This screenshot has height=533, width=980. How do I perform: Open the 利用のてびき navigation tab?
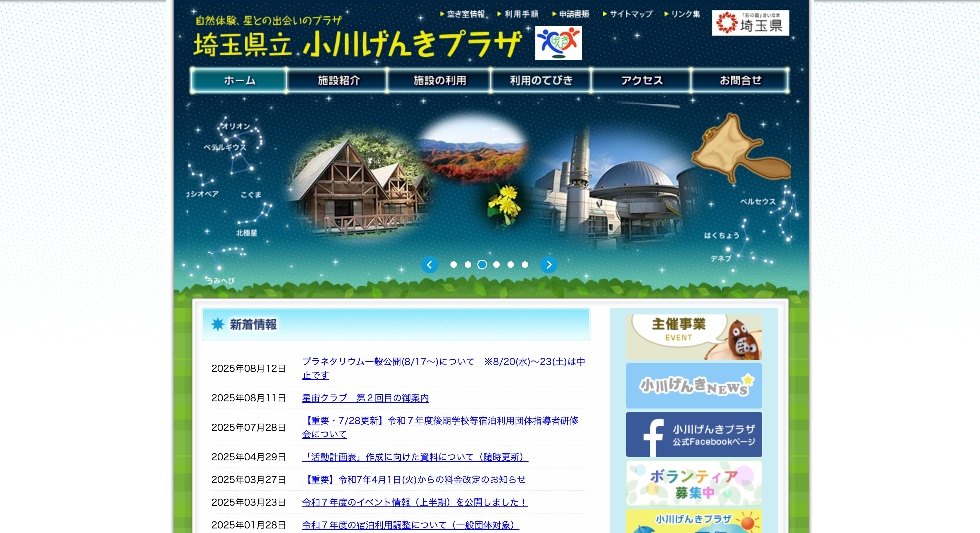click(x=541, y=80)
